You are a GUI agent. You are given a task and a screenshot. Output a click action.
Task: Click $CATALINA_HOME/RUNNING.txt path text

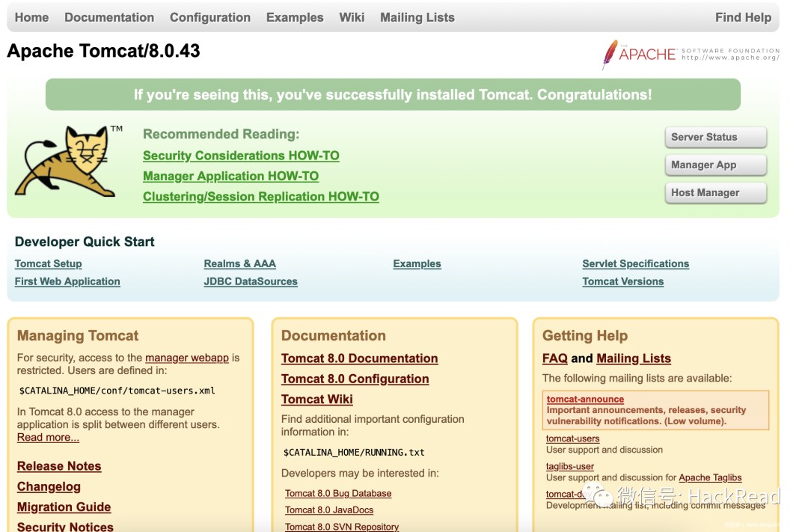point(354,453)
